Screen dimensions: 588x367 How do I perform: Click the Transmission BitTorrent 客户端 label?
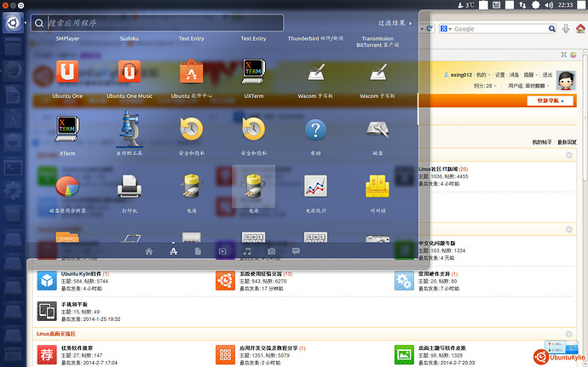point(378,42)
